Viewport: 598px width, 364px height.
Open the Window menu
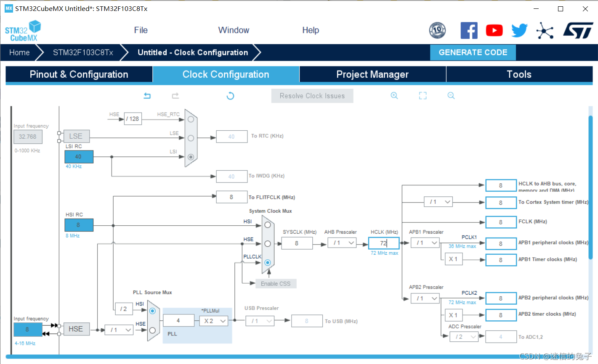click(x=234, y=30)
